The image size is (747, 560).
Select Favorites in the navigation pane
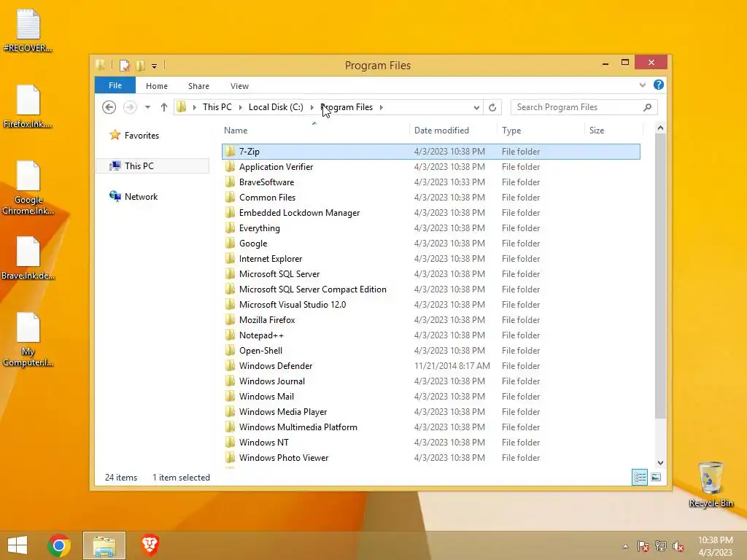142,135
